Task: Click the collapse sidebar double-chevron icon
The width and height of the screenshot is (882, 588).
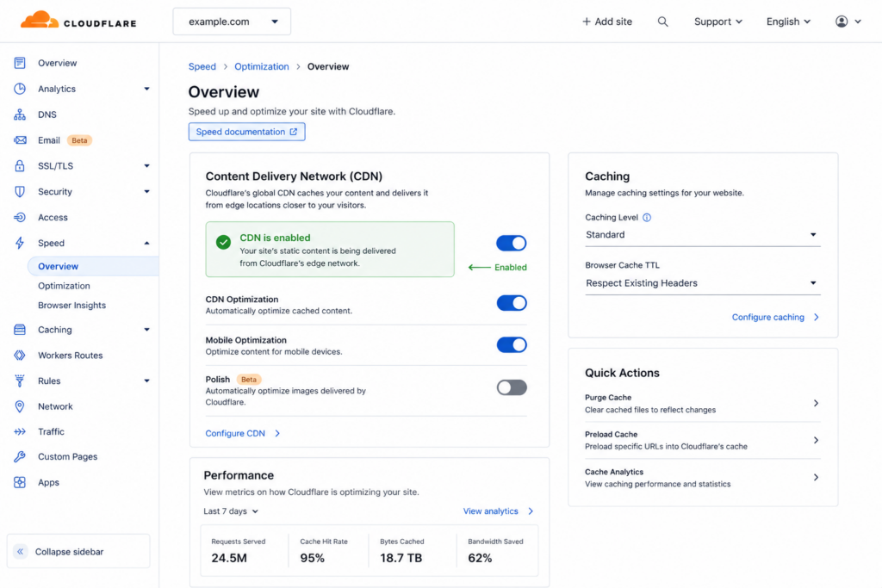Action: pos(21,552)
